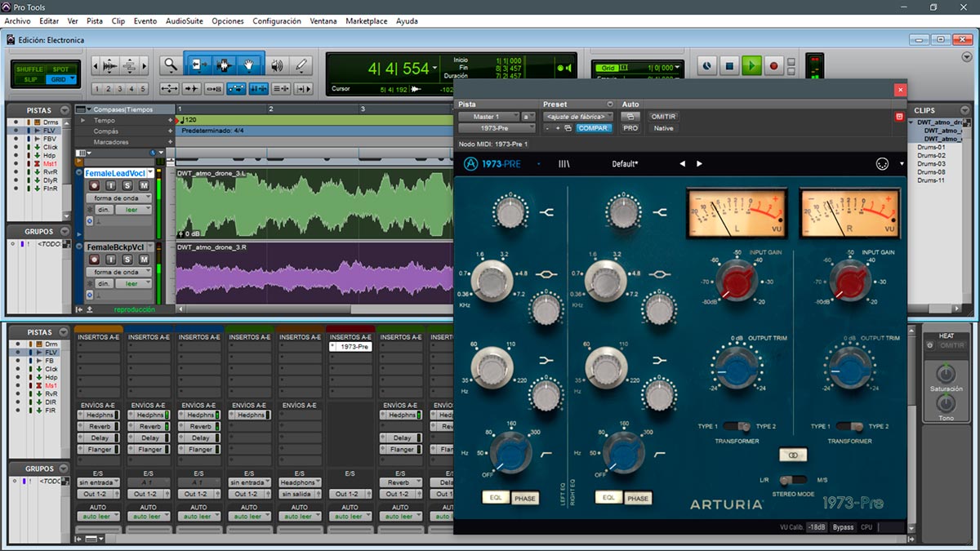Toggle left TYPE 1 / TYPE 2 transformer switch

737,426
